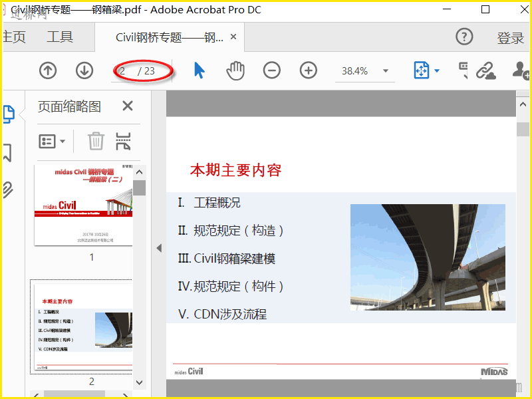Click the text Ⅱ. 规范规定（构造）
The width and height of the screenshot is (532, 399).
point(230,231)
